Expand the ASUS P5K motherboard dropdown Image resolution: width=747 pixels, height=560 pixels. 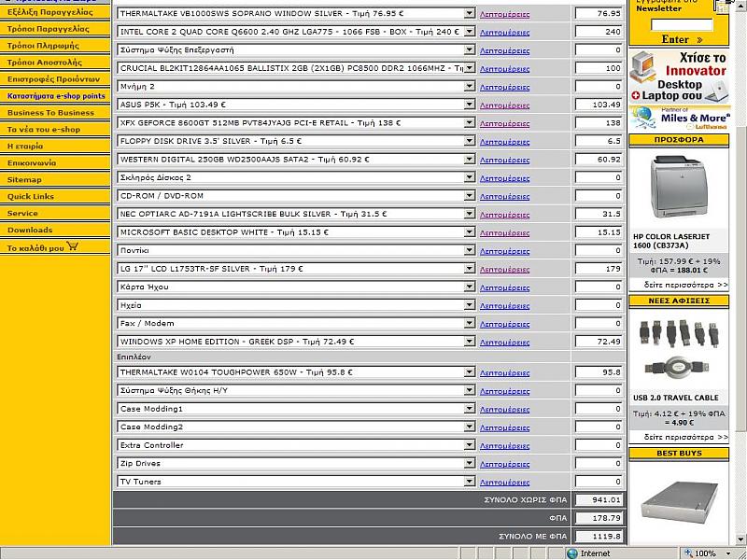470,105
